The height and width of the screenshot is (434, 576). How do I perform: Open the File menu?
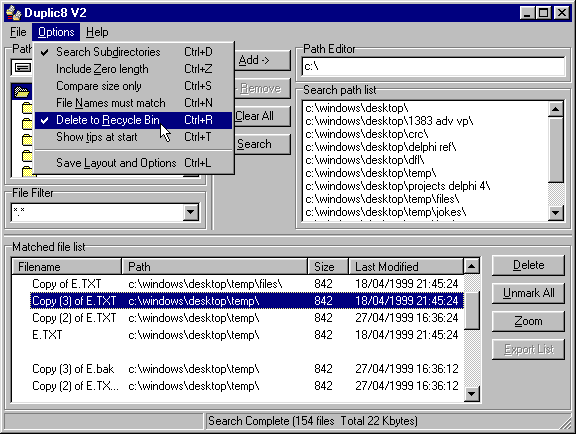point(18,32)
